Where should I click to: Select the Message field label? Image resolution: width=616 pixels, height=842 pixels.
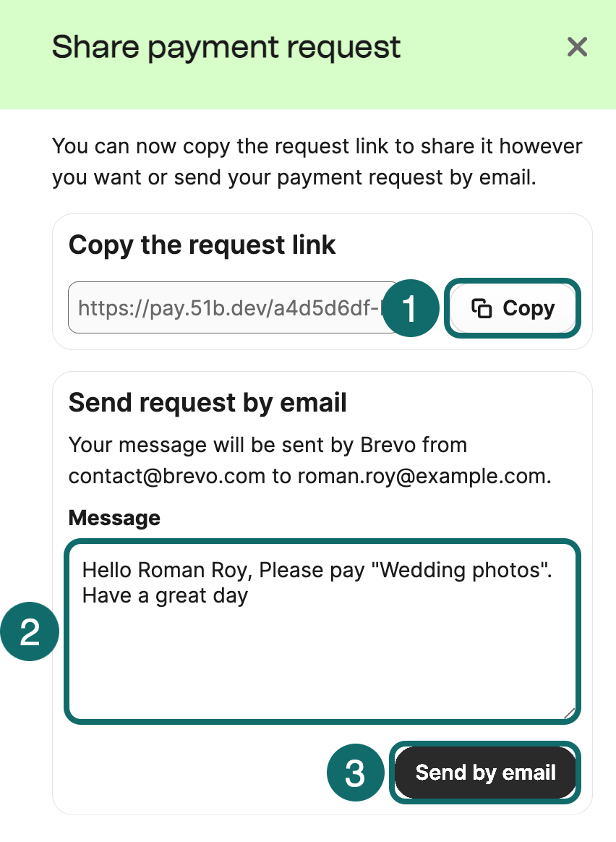click(114, 518)
